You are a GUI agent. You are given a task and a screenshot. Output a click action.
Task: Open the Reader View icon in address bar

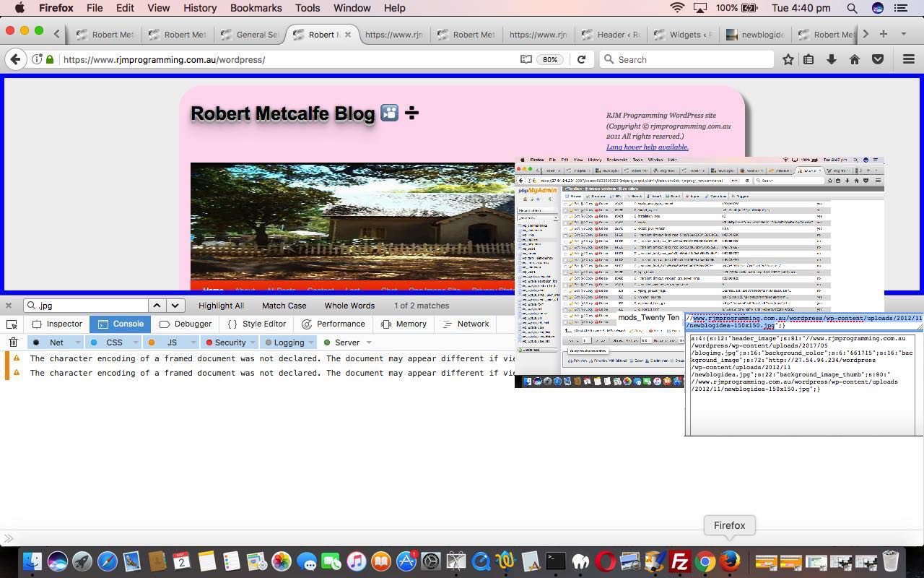pos(526,59)
